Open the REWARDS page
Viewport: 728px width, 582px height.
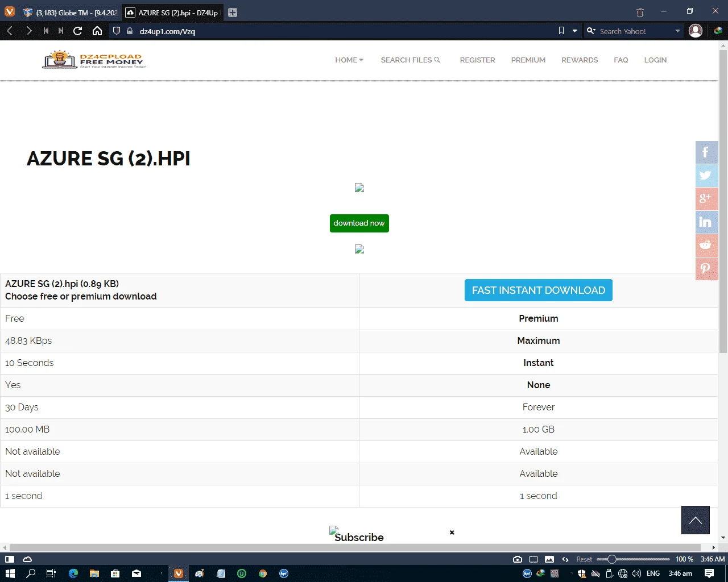tap(580, 60)
